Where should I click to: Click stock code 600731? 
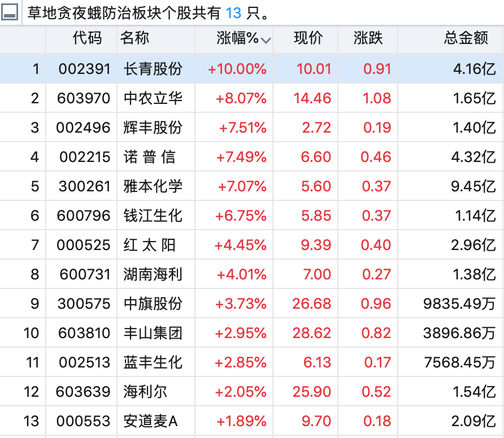coord(85,274)
